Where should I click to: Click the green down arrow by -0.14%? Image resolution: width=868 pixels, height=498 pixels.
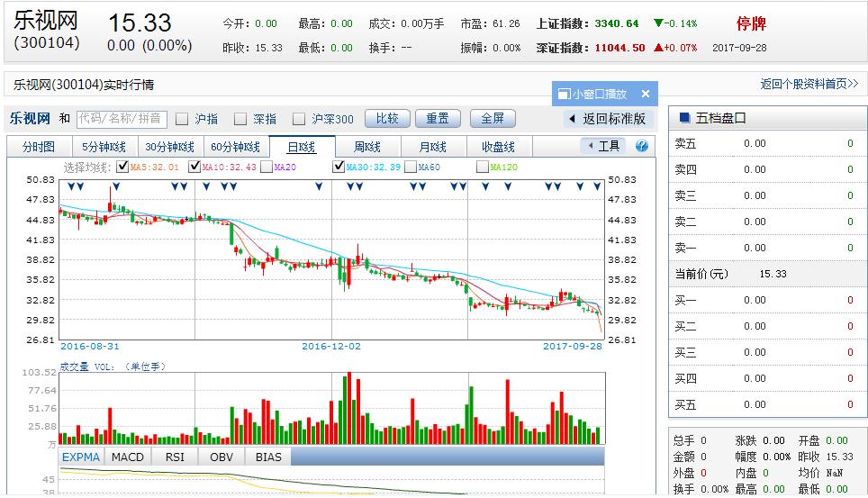click(x=658, y=23)
